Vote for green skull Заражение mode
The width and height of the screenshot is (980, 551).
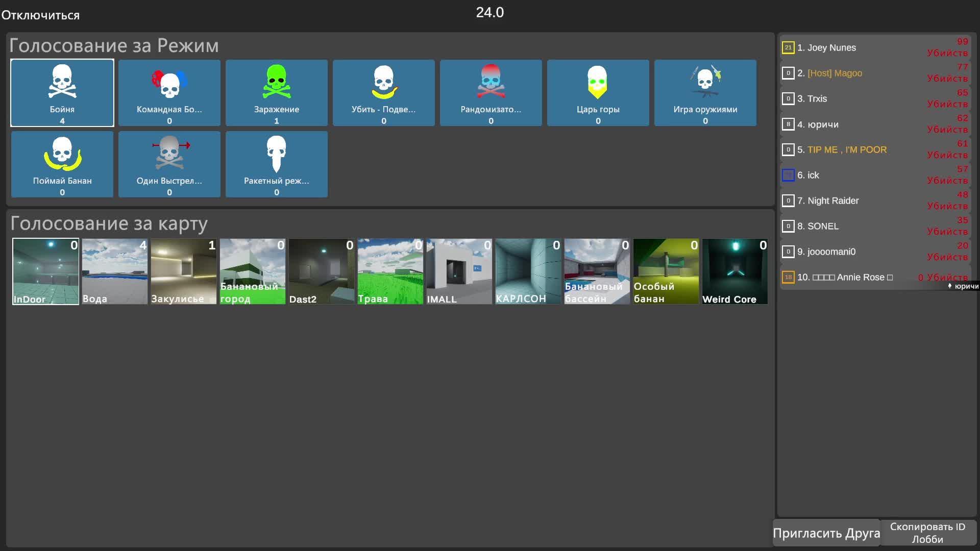click(x=277, y=93)
